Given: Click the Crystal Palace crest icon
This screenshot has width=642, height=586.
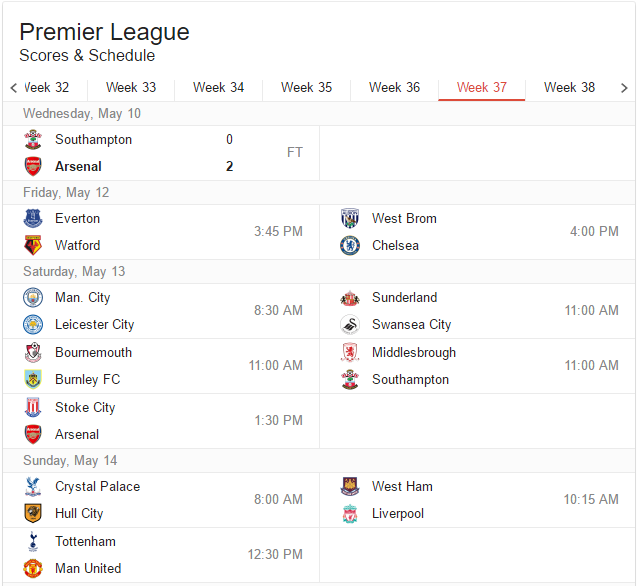Looking at the screenshot, I should tap(33, 487).
